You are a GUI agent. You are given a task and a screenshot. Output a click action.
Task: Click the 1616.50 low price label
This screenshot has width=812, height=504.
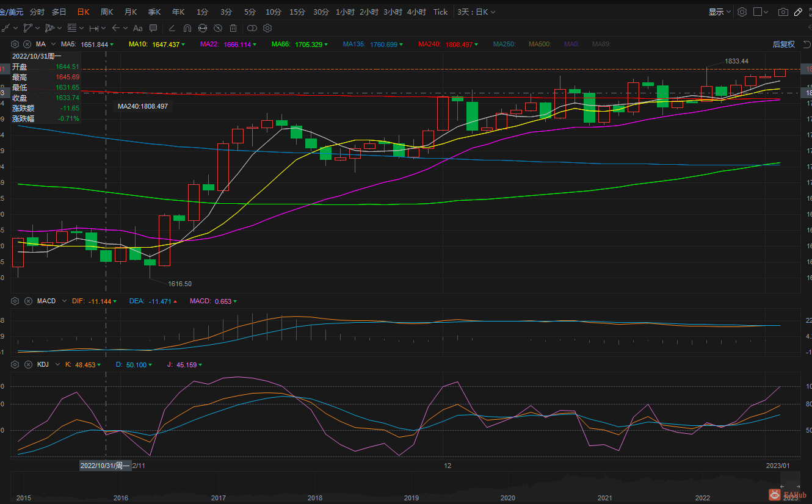point(179,284)
